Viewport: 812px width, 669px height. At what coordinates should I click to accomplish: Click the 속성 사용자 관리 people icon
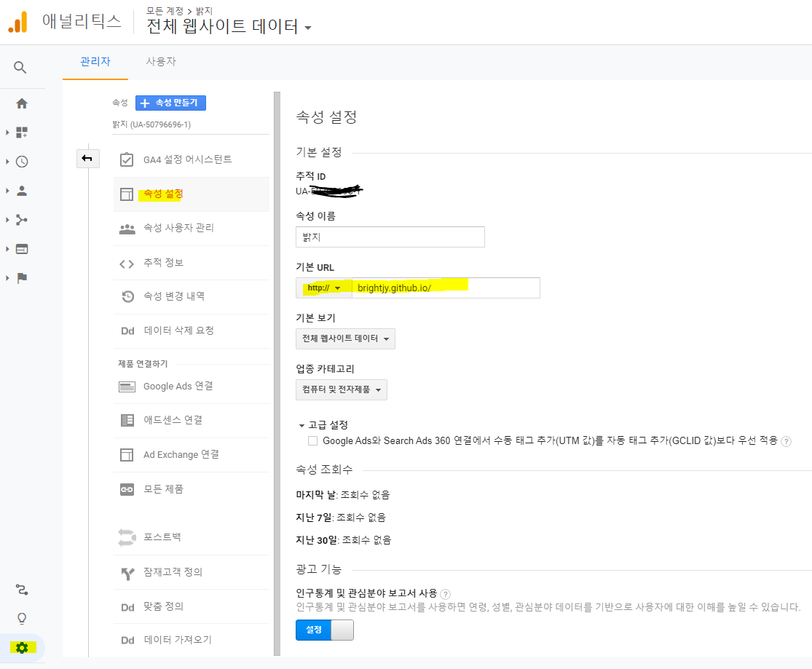(x=127, y=229)
